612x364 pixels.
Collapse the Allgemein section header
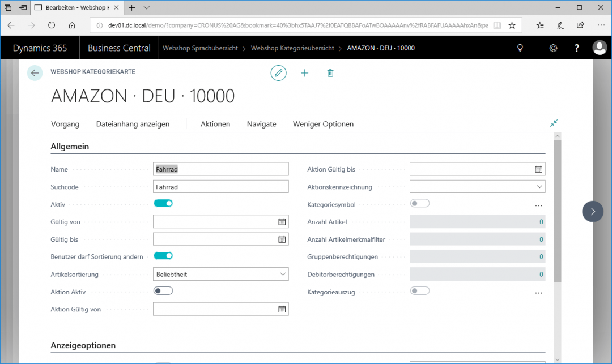[70, 146]
